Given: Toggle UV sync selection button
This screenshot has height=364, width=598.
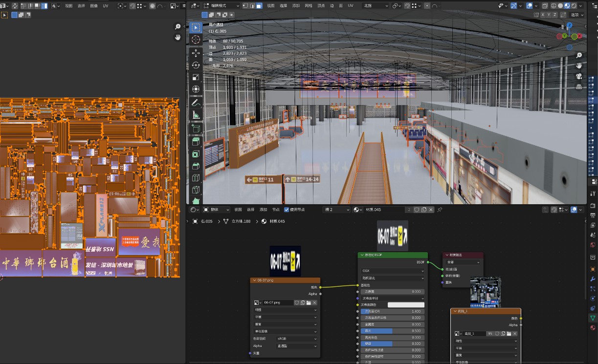Looking at the screenshot, I should (x=14, y=6).
